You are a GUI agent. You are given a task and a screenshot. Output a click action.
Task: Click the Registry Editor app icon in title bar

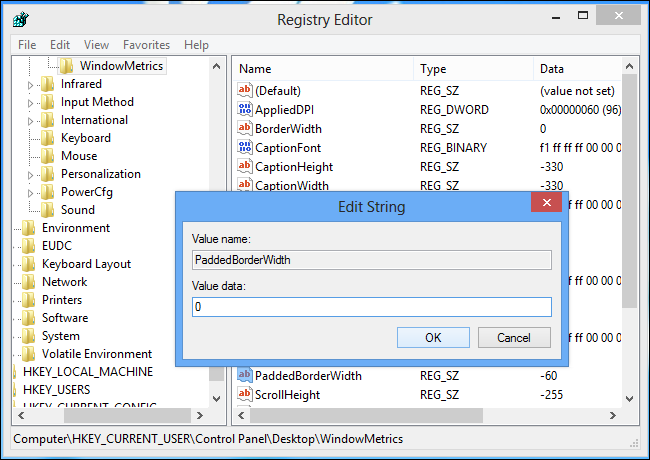point(20,19)
